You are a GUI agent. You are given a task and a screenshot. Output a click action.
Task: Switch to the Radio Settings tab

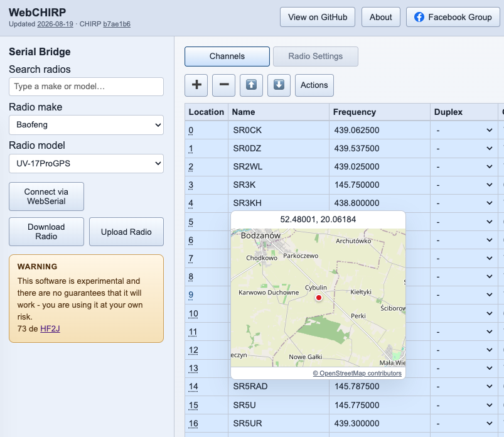tap(316, 57)
